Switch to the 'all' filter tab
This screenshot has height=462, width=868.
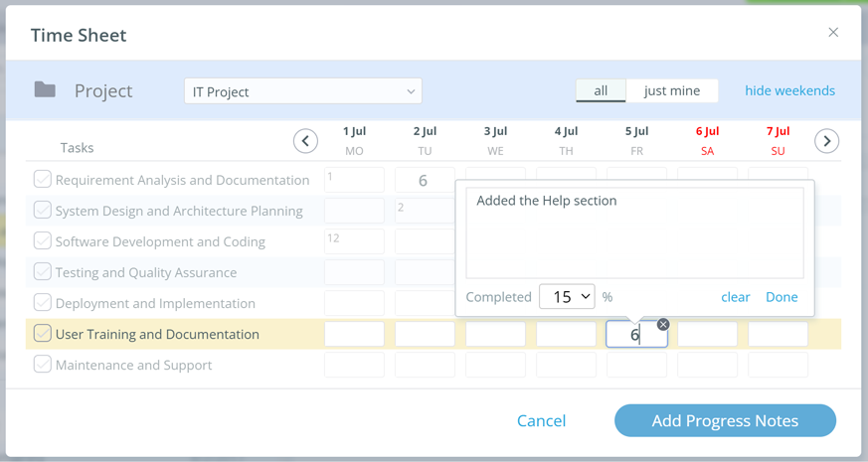click(601, 90)
